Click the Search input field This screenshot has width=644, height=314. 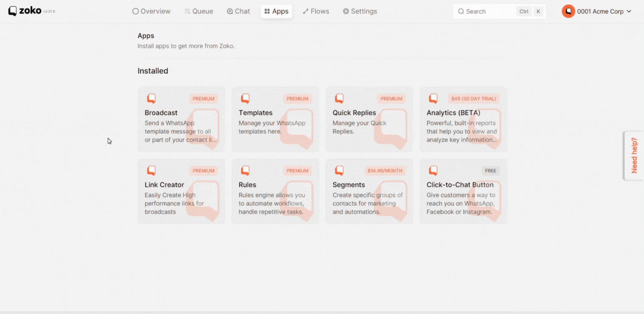(x=499, y=11)
